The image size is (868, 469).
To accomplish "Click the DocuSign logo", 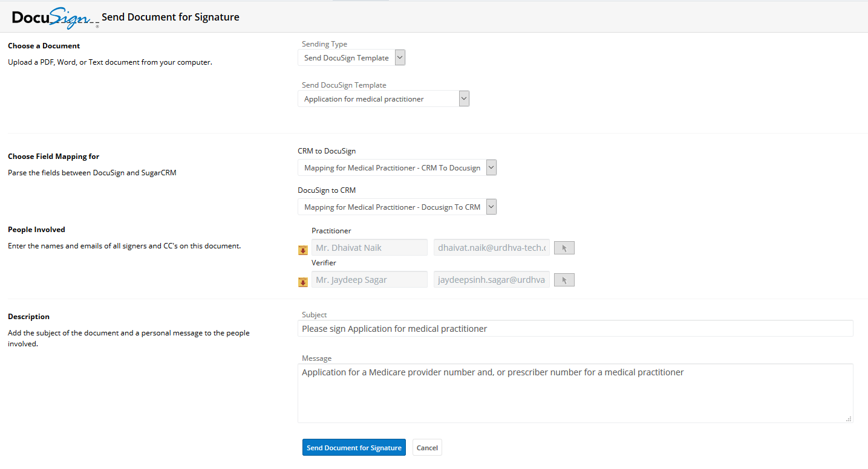I will tap(56, 18).
